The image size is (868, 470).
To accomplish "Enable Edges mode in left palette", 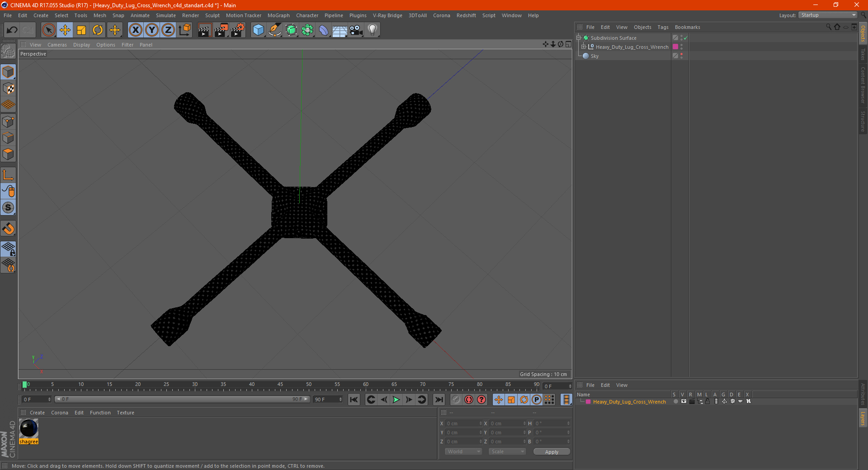I will tap(9, 138).
